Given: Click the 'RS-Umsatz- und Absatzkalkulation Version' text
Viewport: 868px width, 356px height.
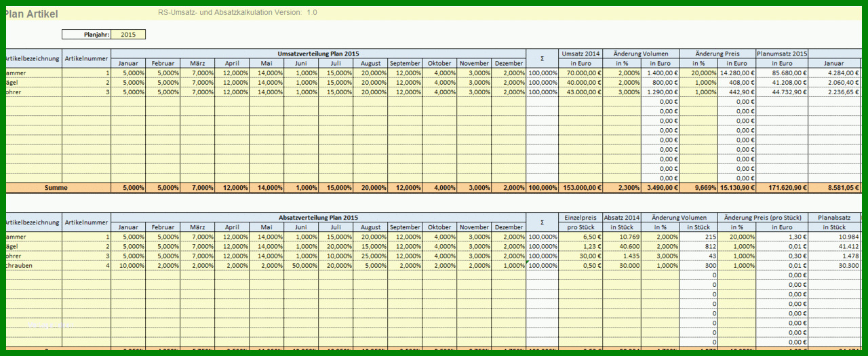Looking at the screenshot, I should point(229,12).
